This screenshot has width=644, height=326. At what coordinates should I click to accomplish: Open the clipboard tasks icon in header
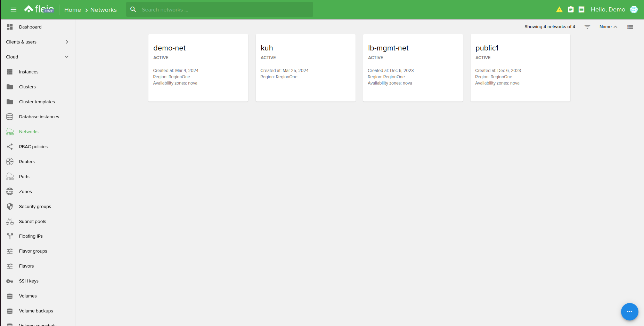pyautogui.click(x=570, y=9)
